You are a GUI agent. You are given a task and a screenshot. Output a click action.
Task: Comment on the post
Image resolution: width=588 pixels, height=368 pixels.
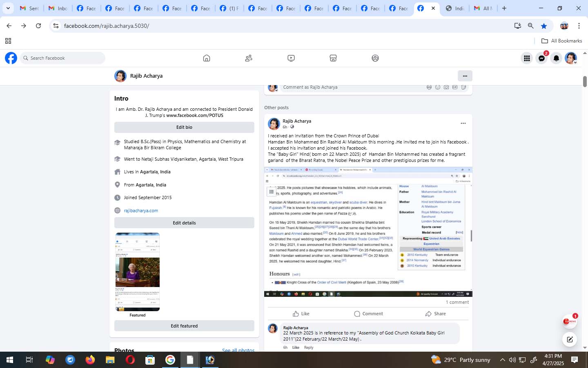point(368,314)
